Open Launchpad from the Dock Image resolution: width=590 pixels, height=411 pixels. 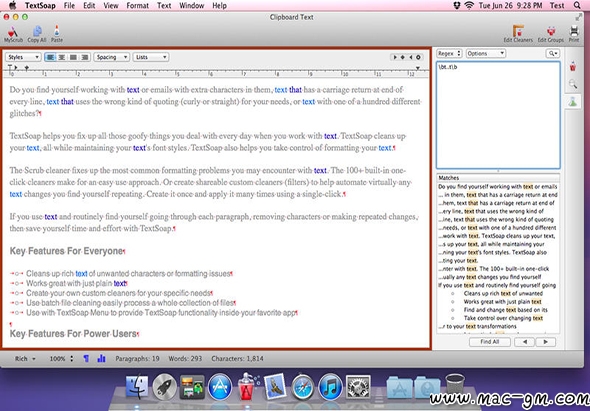(x=164, y=387)
